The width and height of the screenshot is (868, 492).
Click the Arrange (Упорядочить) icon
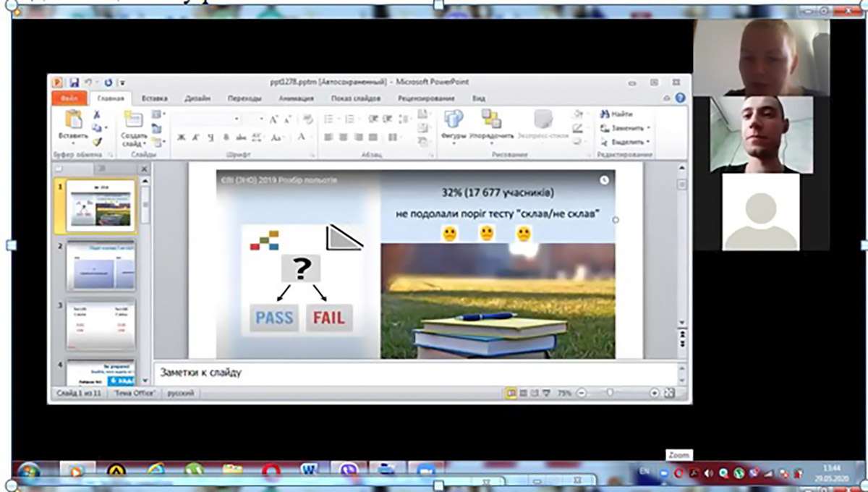tap(491, 119)
